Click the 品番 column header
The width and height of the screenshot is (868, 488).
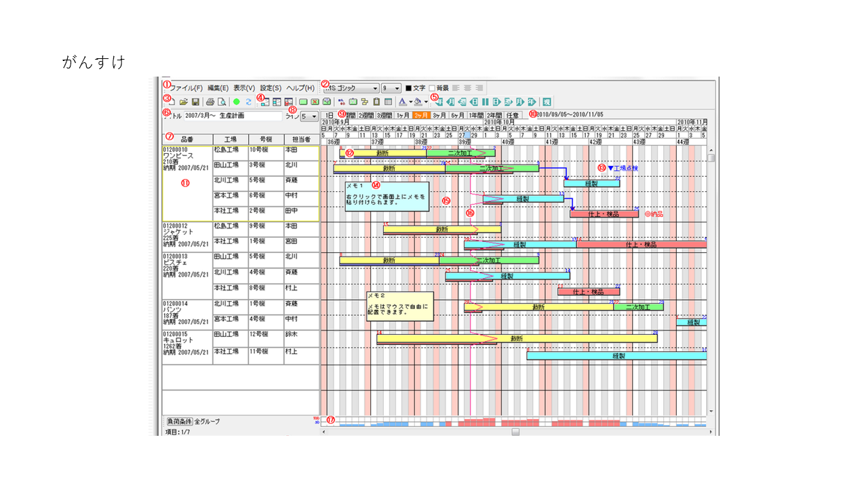187,139
